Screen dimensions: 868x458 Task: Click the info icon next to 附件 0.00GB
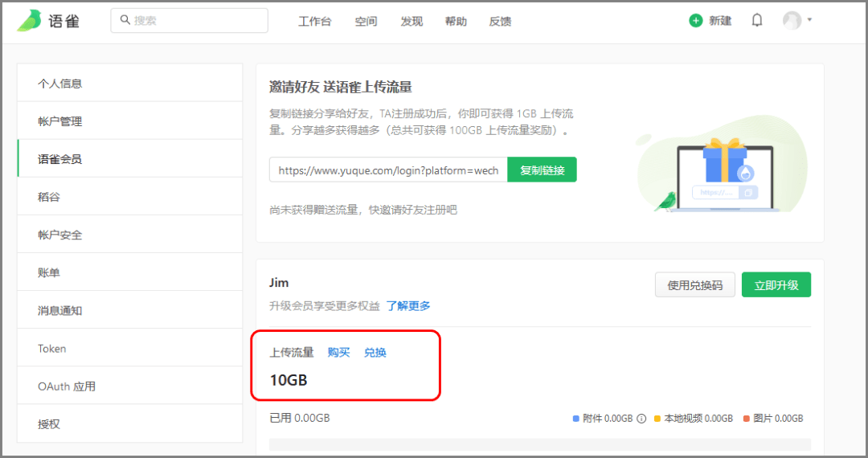pos(641,419)
